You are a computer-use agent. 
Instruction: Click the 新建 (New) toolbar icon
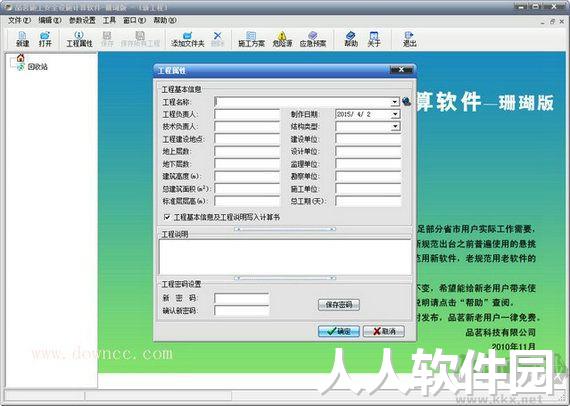pos(22,39)
